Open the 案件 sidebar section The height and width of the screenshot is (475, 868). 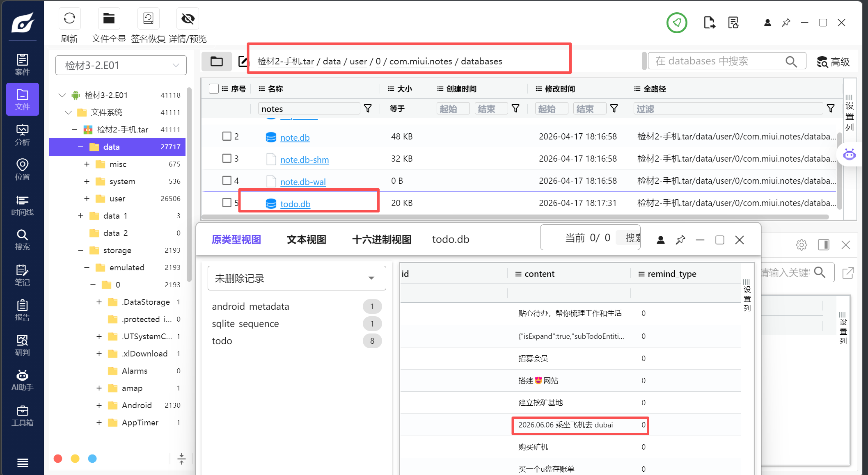pos(22,64)
